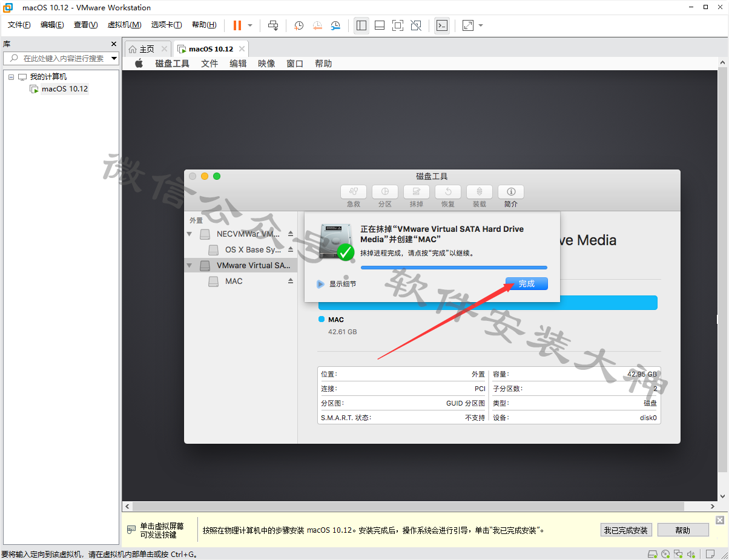The height and width of the screenshot is (560, 729).
Task: Eject the NECVMWar VM... disk
Action: (291, 234)
